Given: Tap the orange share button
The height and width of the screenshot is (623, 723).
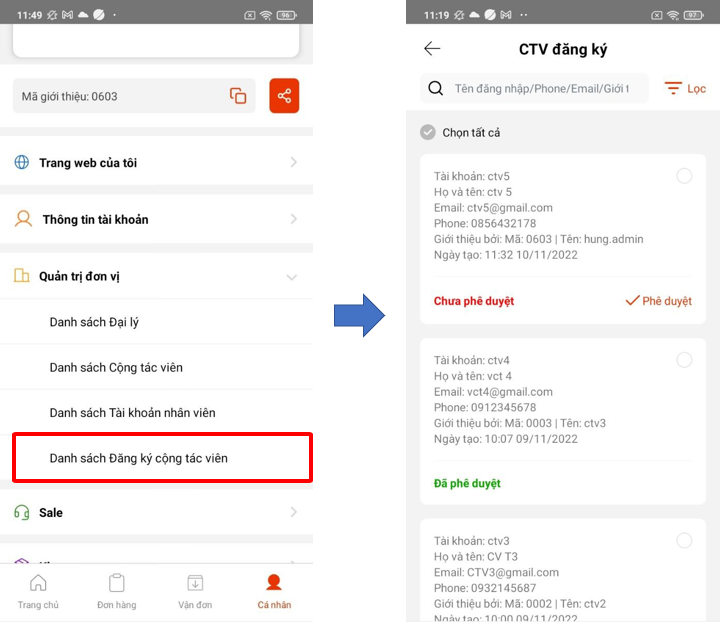Looking at the screenshot, I should click(284, 96).
